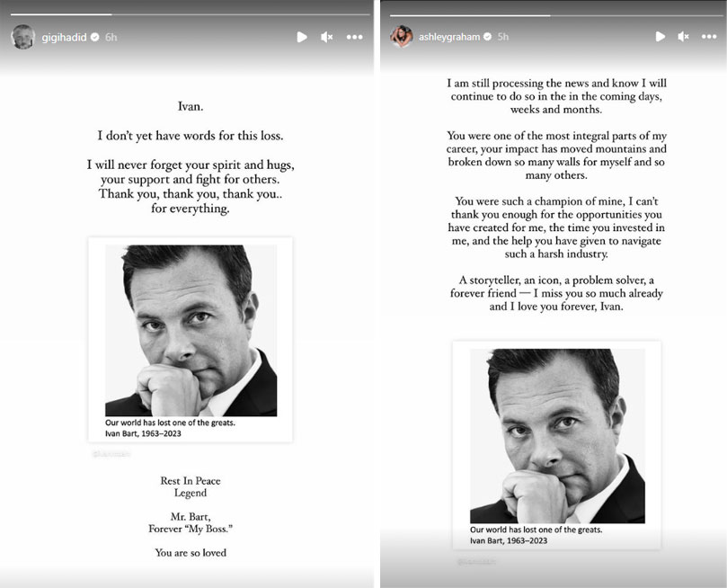Toggle mute on gigihadid's story
This screenshot has height=588, width=727.
(327, 37)
